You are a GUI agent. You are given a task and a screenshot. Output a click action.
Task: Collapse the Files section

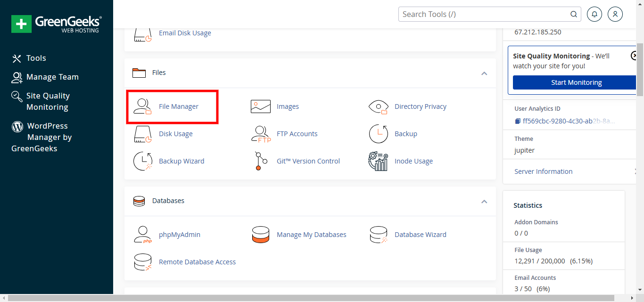(x=484, y=73)
